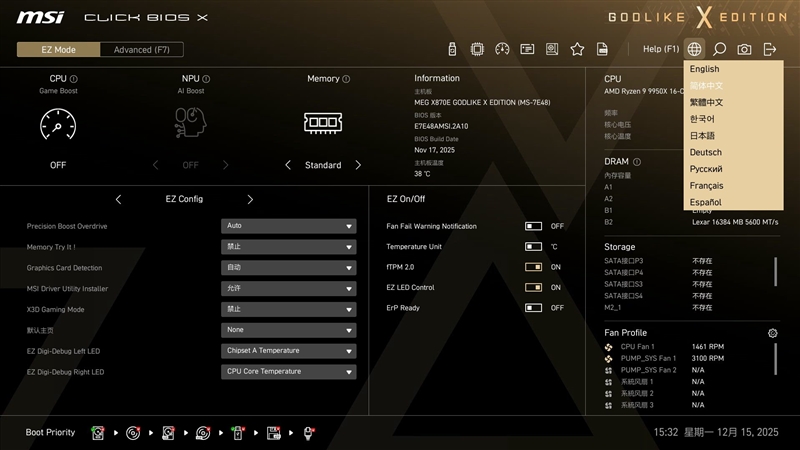Viewport: 800px width, 450px height.
Task: Select first hard drive boot priority icon
Action: click(x=98, y=433)
